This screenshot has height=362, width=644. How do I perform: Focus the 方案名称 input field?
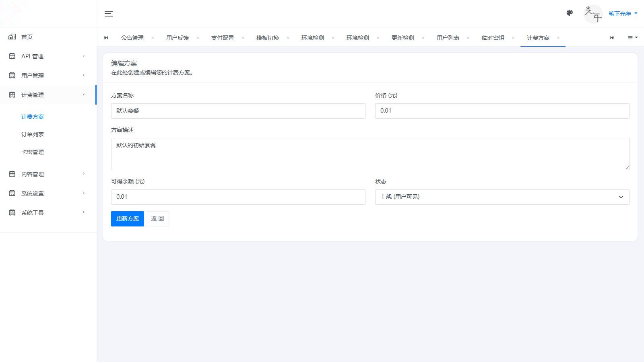[238, 111]
